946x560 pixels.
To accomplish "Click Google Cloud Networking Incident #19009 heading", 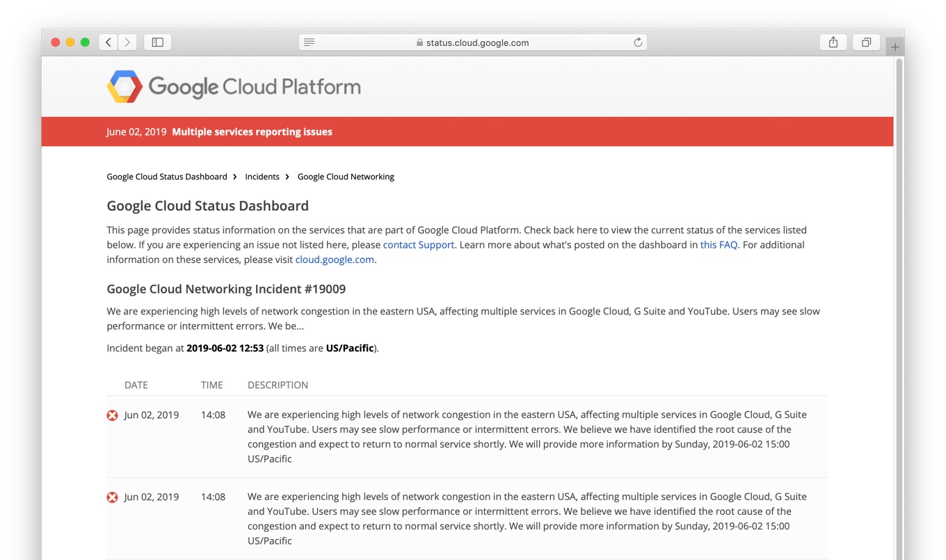I will pos(226,289).
